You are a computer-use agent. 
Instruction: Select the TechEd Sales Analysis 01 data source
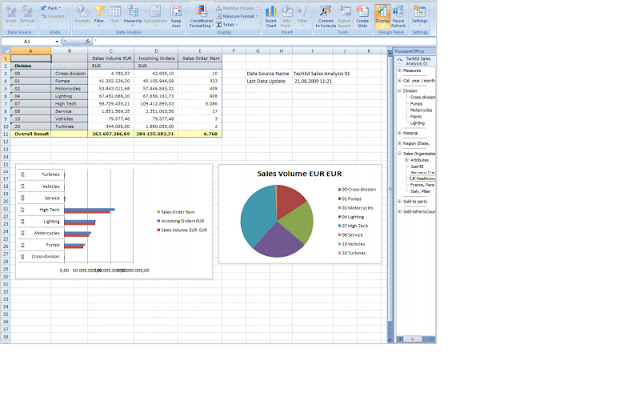(418, 61)
